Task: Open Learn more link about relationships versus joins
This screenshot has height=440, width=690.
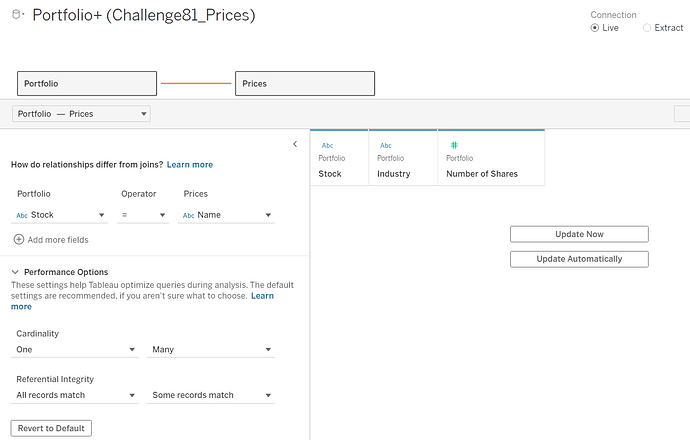Action: tap(189, 165)
